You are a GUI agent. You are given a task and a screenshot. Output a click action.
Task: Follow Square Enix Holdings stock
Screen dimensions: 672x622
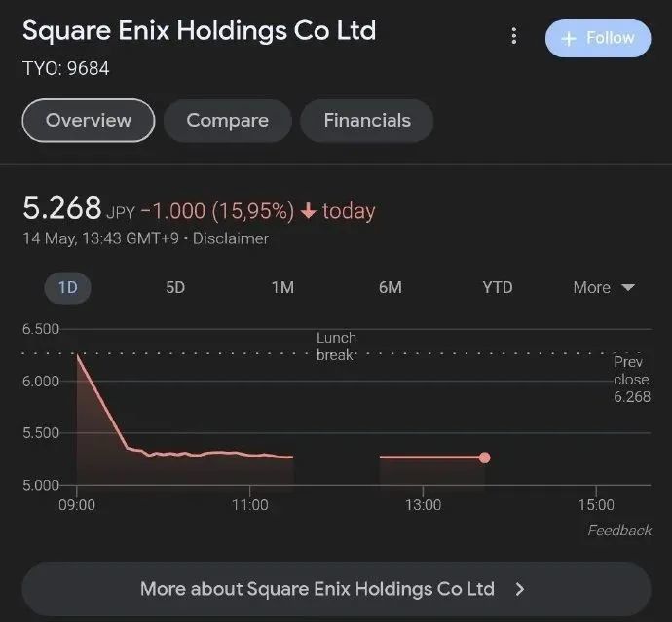597,38
